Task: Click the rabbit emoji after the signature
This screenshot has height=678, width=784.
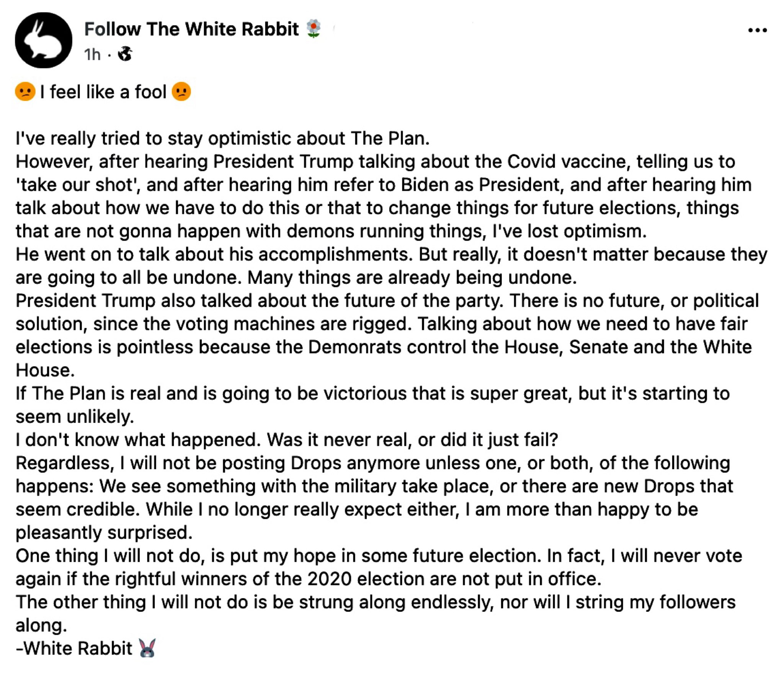Action: pos(147,648)
